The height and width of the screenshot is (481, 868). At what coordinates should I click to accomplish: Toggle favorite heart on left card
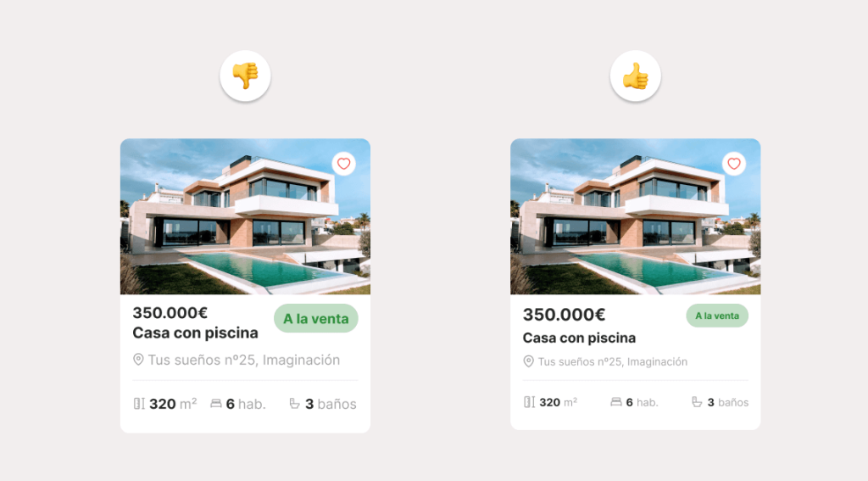point(344,164)
